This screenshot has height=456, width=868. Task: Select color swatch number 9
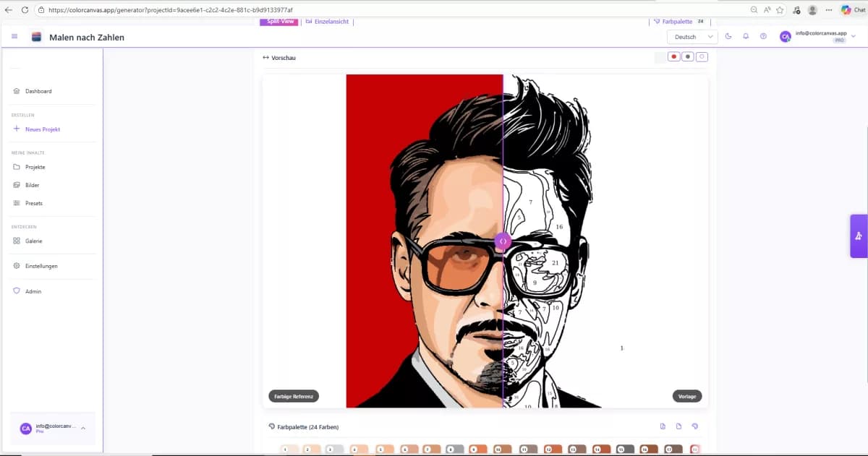477,449
